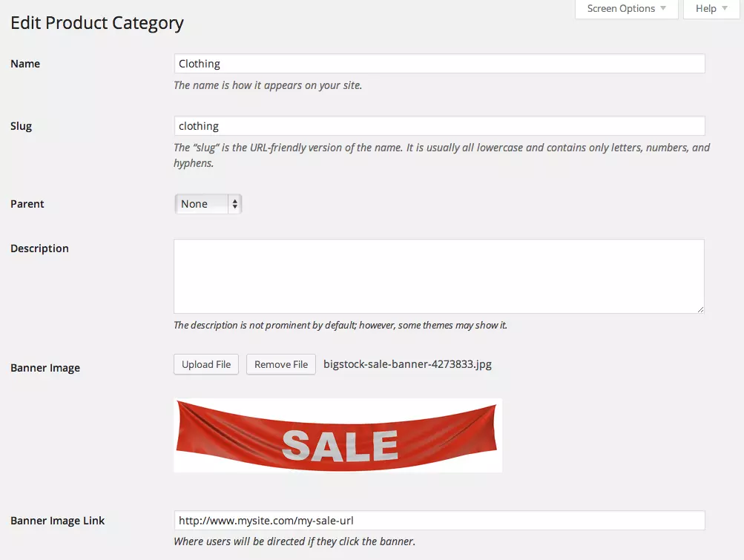Click the bigstock-sale-banner-4273833.jpg filename

pos(407,364)
